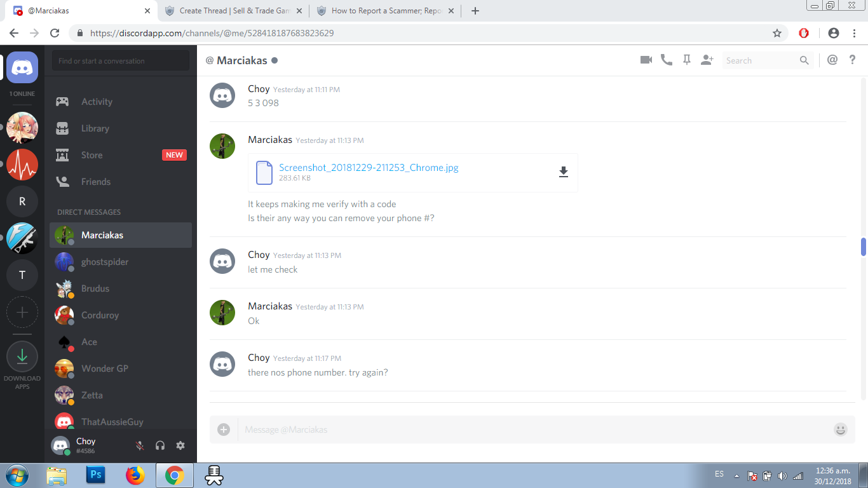Start a voice call with Marciakas
The image size is (868, 488).
tap(667, 60)
